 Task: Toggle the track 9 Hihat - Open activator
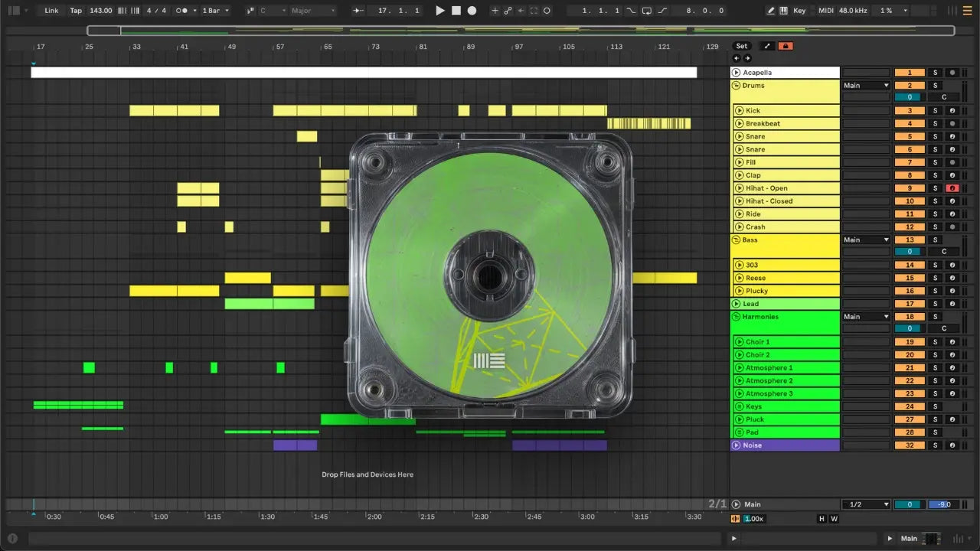coord(910,188)
